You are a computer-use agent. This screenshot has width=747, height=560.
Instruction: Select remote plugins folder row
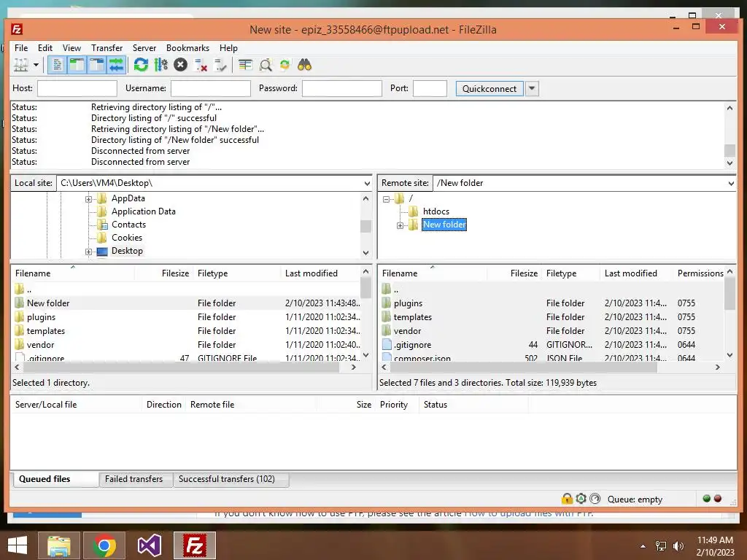551,303
